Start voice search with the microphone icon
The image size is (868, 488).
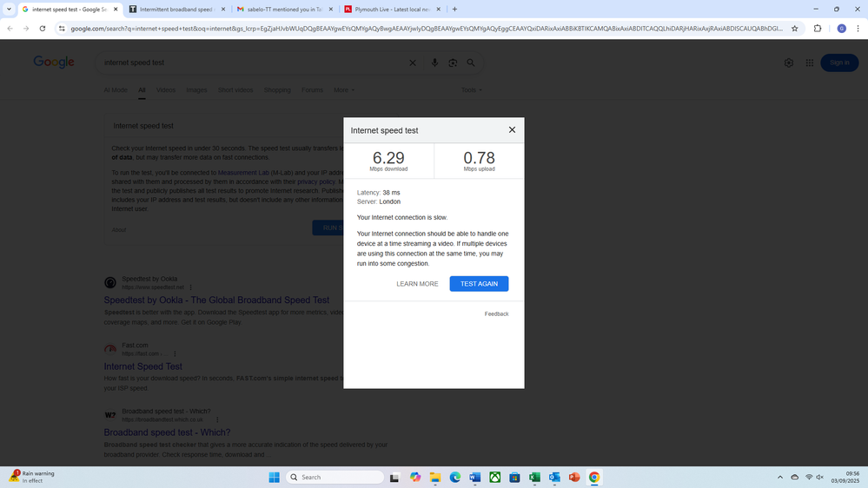[434, 63]
